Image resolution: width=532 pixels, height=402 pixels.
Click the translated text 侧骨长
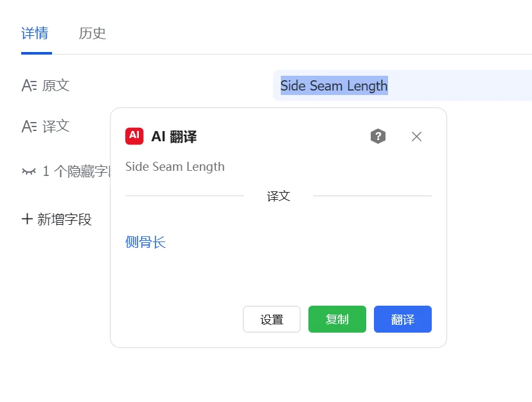tap(145, 242)
